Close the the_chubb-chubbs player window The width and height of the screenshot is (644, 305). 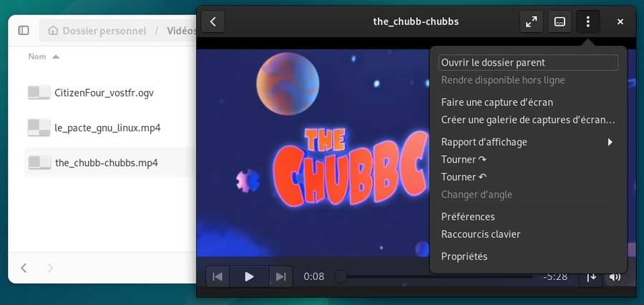point(620,21)
